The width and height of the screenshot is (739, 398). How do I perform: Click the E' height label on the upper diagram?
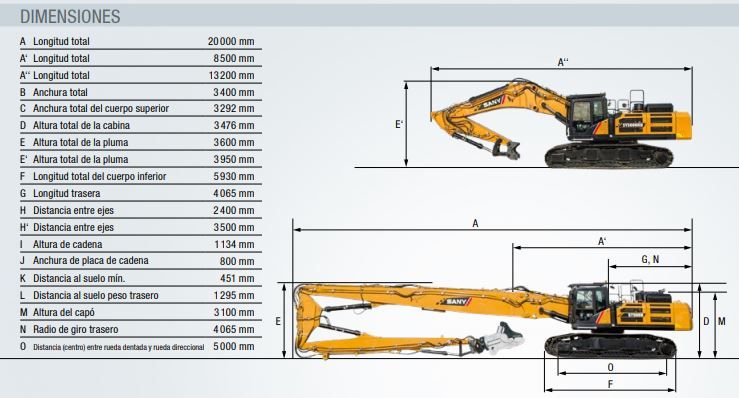pyautogui.click(x=399, y=124)
